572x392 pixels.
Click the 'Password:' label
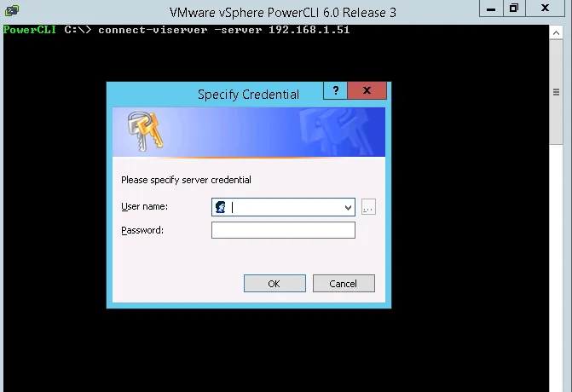click(x=142, y=230)
